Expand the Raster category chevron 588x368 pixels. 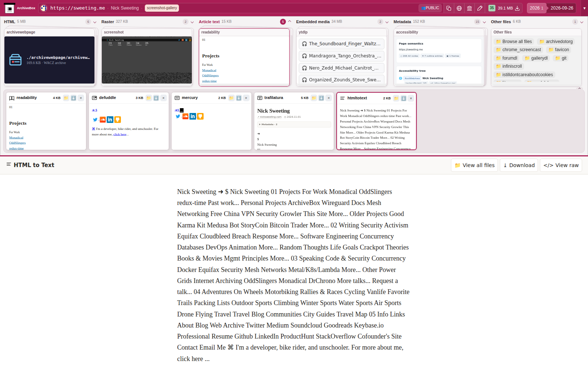pyautogui.click(x=192, y=22)
